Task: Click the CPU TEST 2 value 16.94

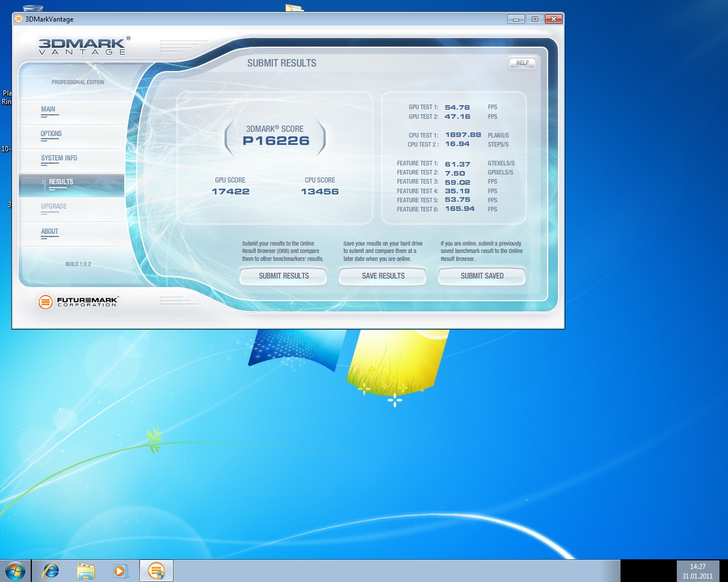Action: coord(457,144)
